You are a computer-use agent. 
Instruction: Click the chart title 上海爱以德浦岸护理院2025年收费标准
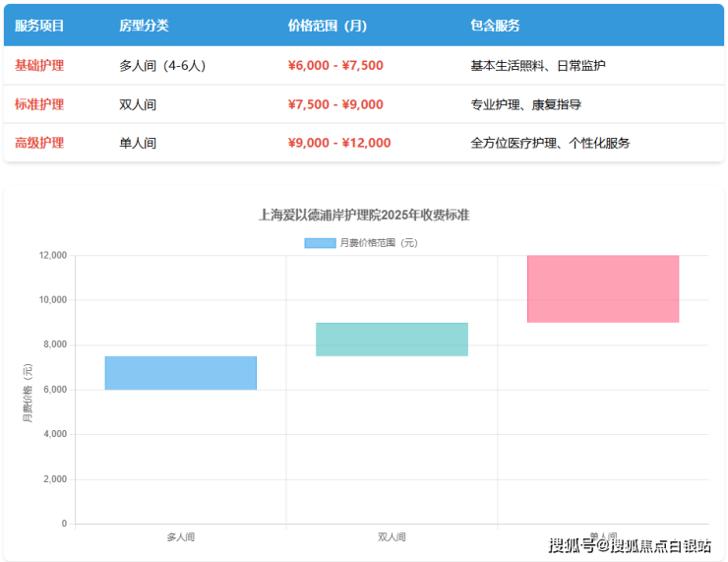pos(364,215)
